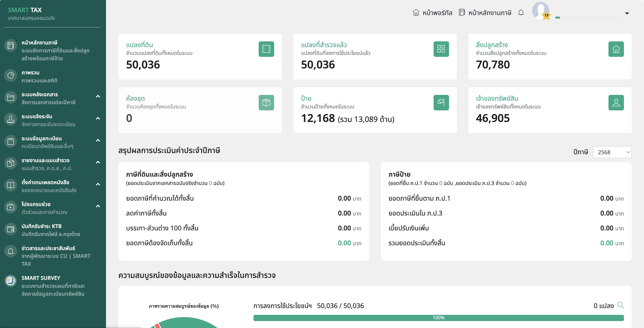
Task: Click the magnifier icon beside 0 แปลง
Action: coord(620,305)
